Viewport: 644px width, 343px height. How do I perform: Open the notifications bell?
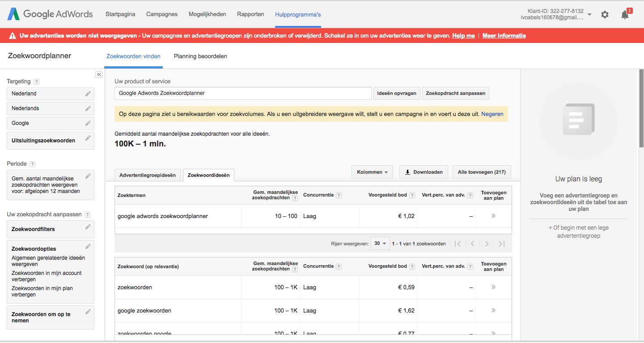click(x=625, y=14)
